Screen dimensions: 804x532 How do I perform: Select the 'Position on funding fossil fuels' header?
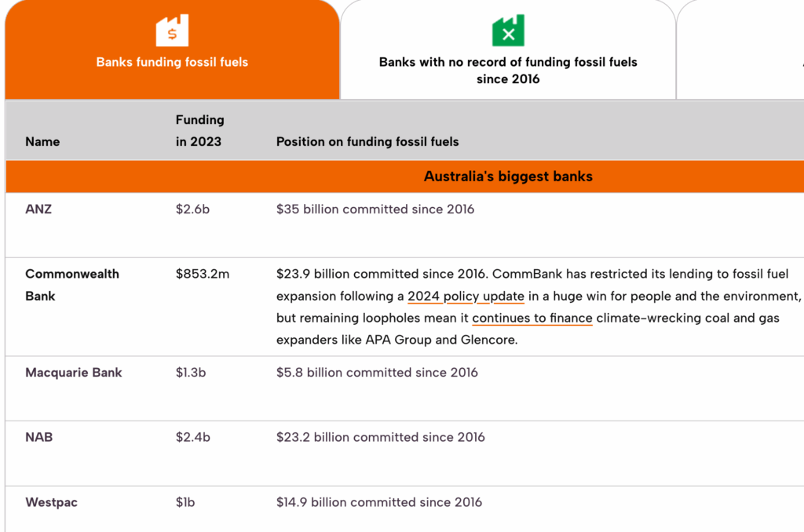point(367,141)
